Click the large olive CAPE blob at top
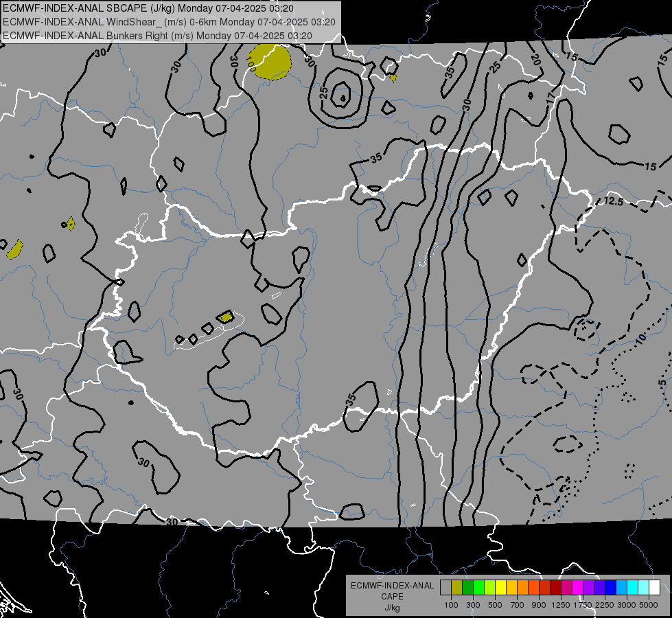Viewport: 672px width, 618px height. point(271,62)
